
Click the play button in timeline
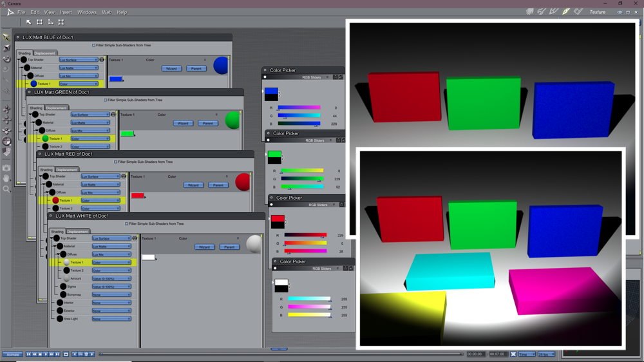46,354
